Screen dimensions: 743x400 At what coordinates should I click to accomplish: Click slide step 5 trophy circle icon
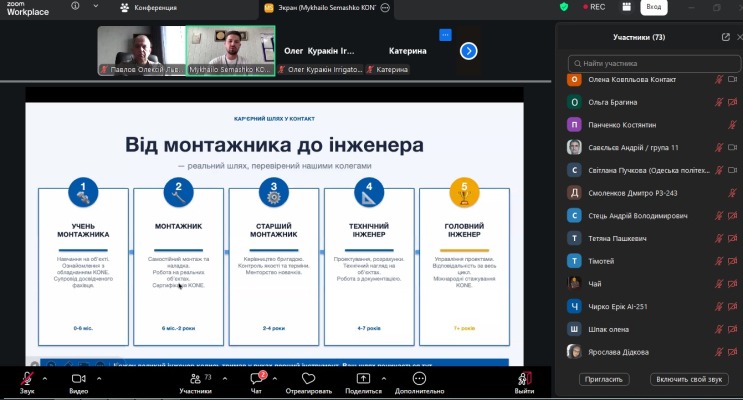464,192
